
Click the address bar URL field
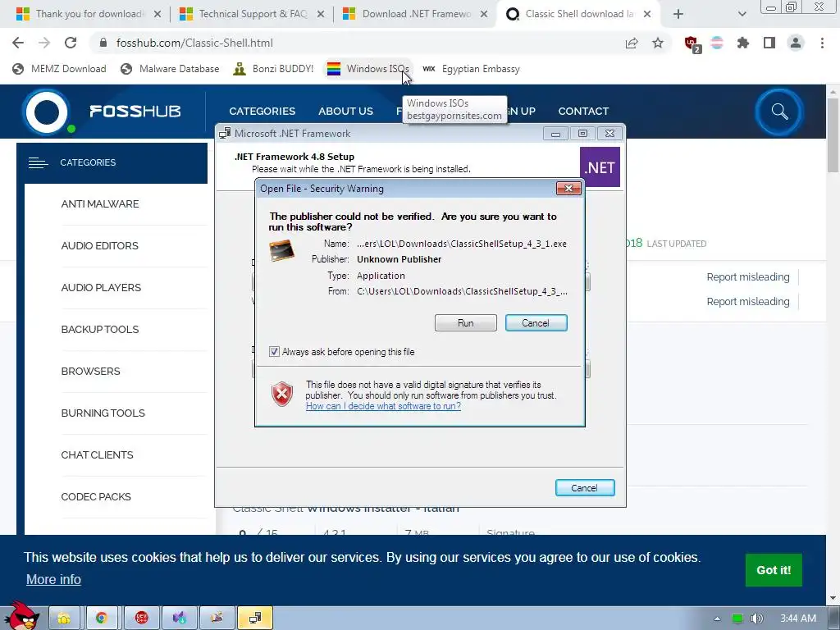[x=354, y=43]
